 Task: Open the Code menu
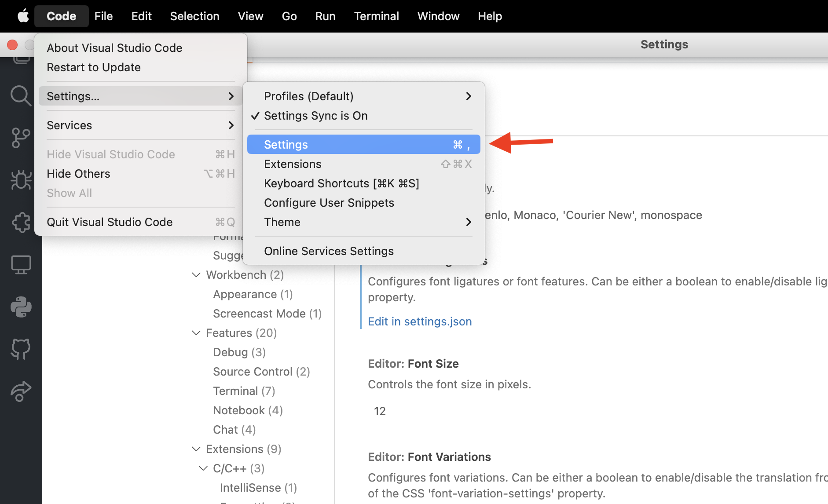click(62, 16)
